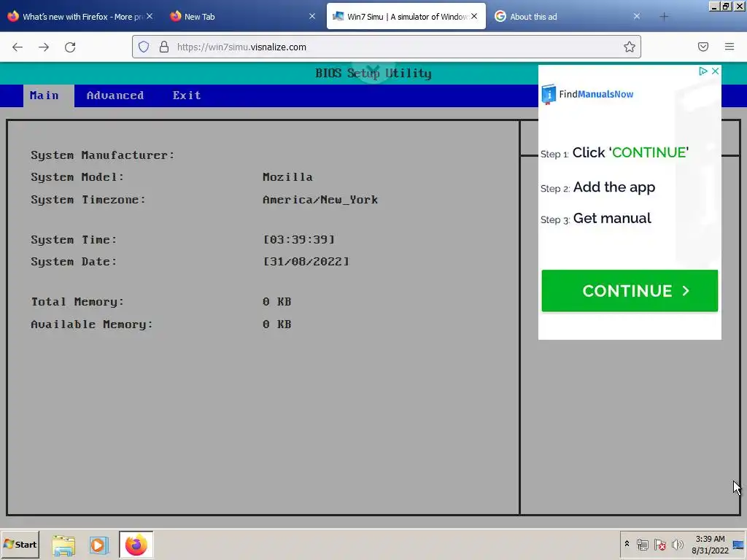Click the Total Memory 0 KB value
The height and width of the screenshot is (560, 747).
(276, 302)
